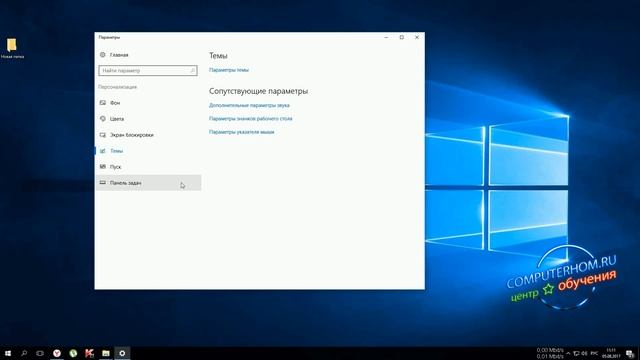This screenshot has height=360, width=640.
Task: Launch Yandex browser from taskbar
Action: coord(57,353)
